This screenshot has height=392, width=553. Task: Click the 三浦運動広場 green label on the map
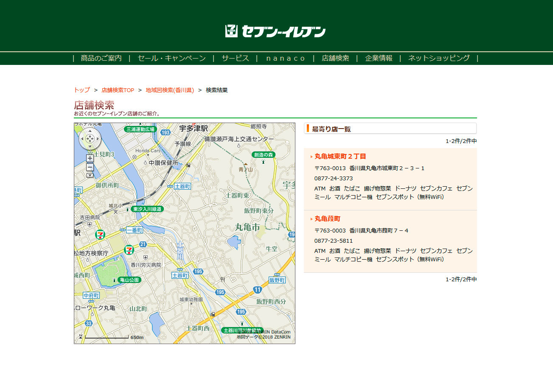140,129
